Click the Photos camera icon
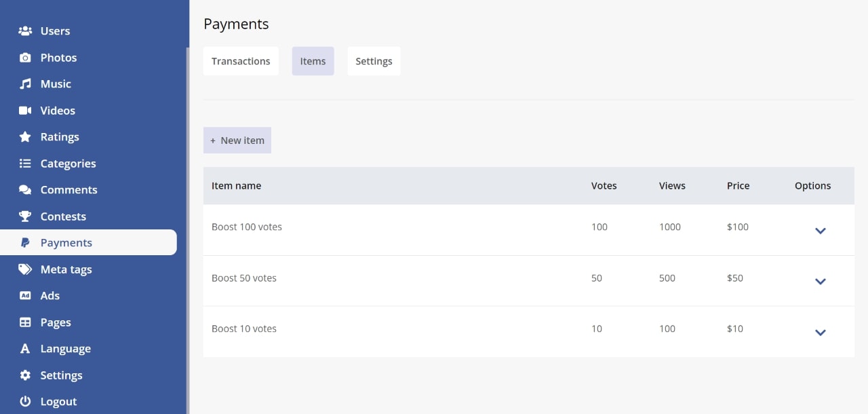Image resolution: width=868 pixels, height=414 pixels. point(25,58)
